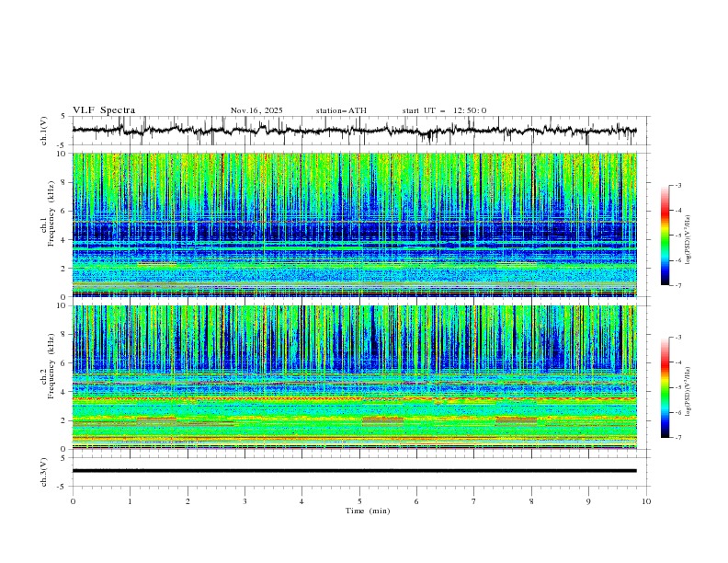Click the ch.2 log(PSD)(V²/Hz) colorbar label
This screenshot has width=728, height=563.
[688, 392]
